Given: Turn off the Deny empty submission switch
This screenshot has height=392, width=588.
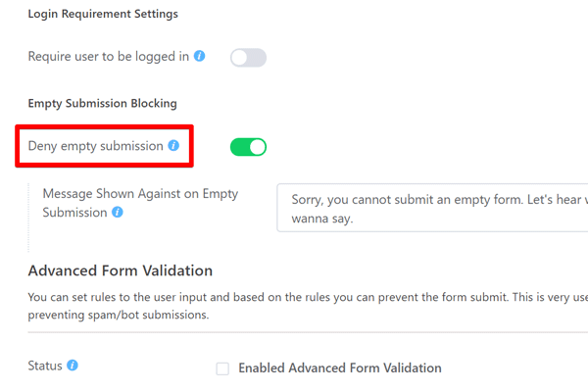Looking at the screenshot, I should coord(248,147).
